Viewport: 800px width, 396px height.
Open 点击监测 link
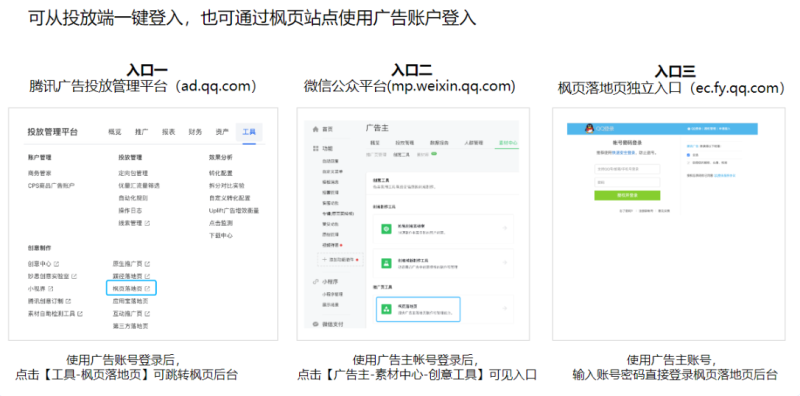(x=220, y=223)
